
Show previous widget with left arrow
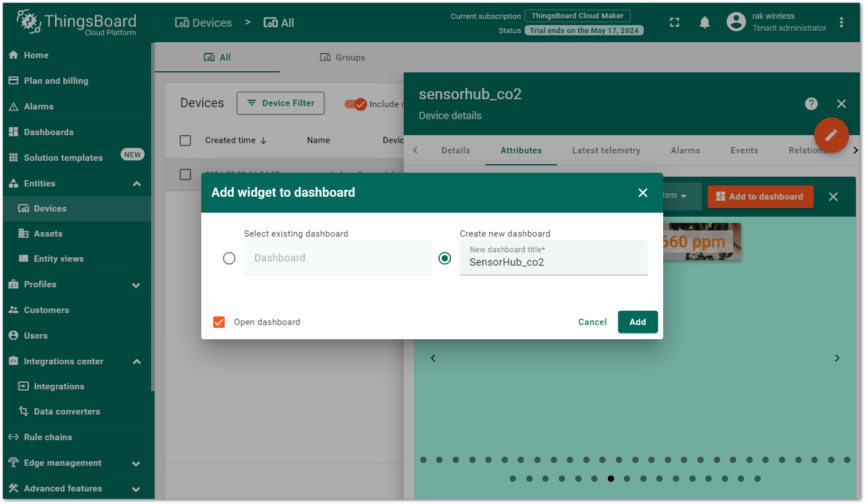[433, 358]
